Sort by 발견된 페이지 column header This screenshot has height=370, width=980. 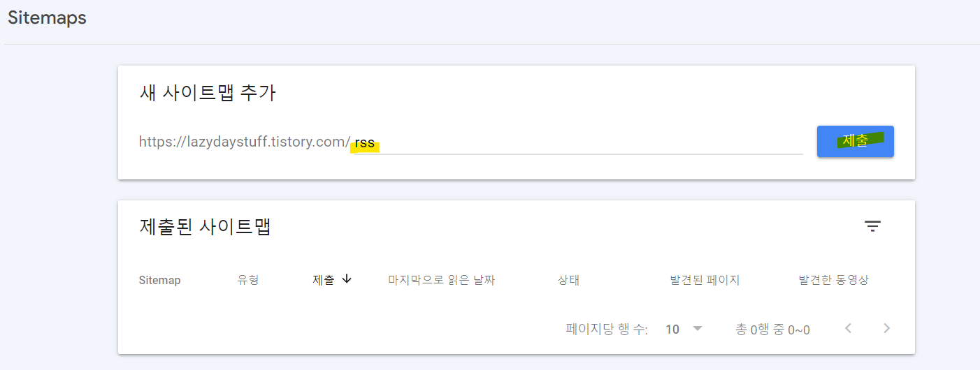705,280
